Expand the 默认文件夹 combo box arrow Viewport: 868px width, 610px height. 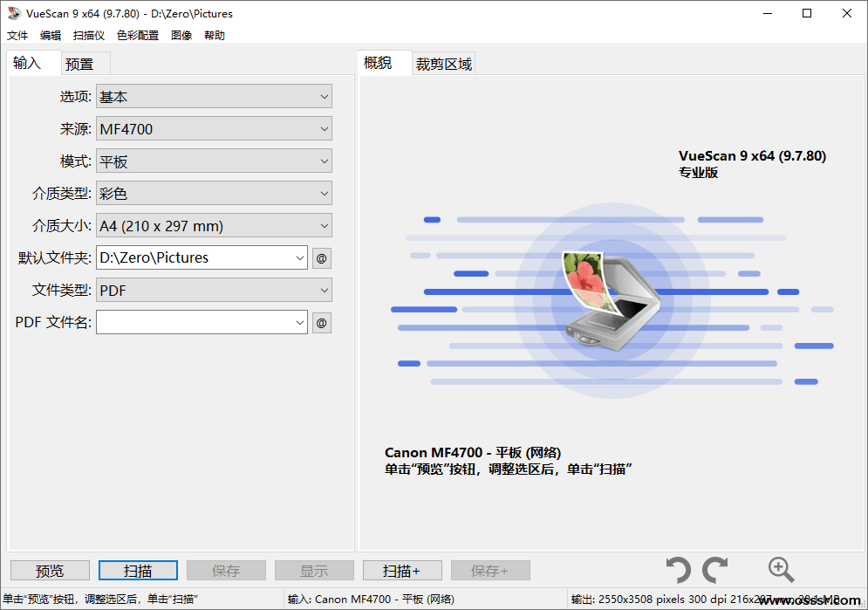coord(299,258)
